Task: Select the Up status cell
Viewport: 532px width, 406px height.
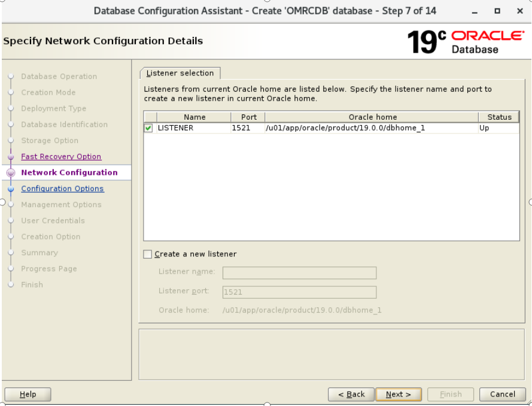Action: [x=498, y=128]
